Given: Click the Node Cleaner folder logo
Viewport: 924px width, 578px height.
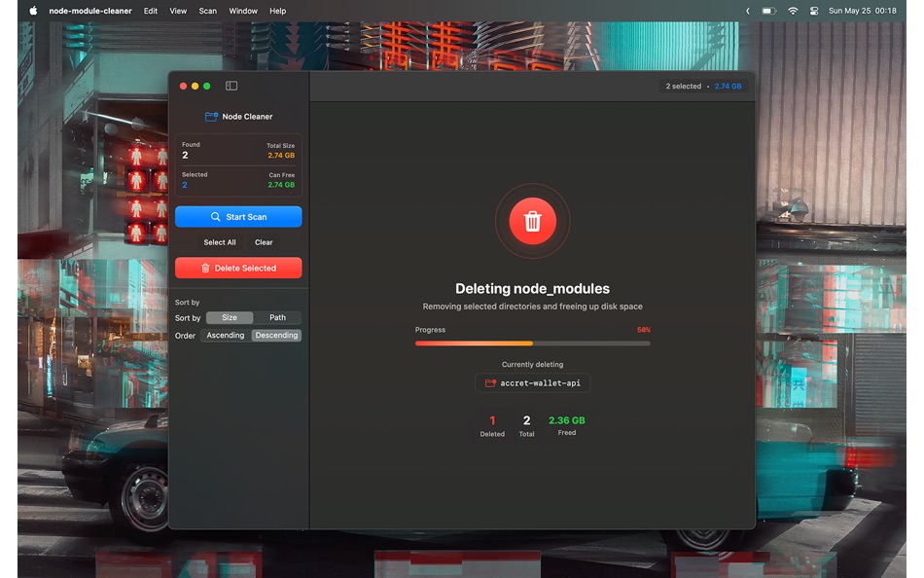Looking at the screenshot, I should click(212, 117).
